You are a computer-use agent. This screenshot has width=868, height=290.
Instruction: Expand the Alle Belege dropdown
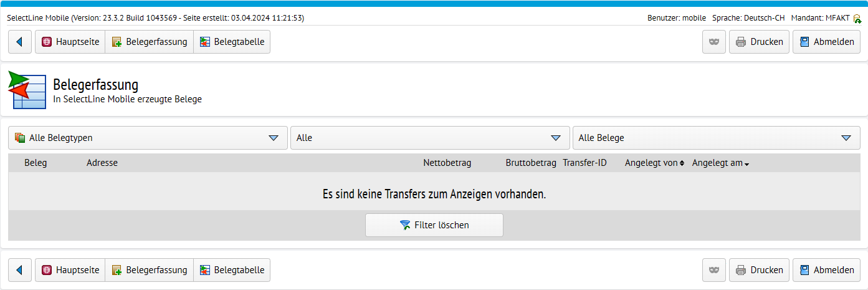[x=717, y=138]
